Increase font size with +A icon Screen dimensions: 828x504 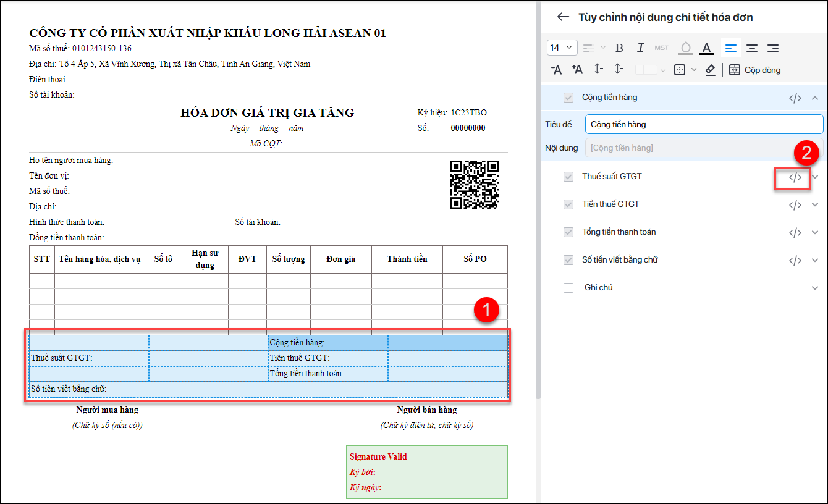click(x=577, y=70)
